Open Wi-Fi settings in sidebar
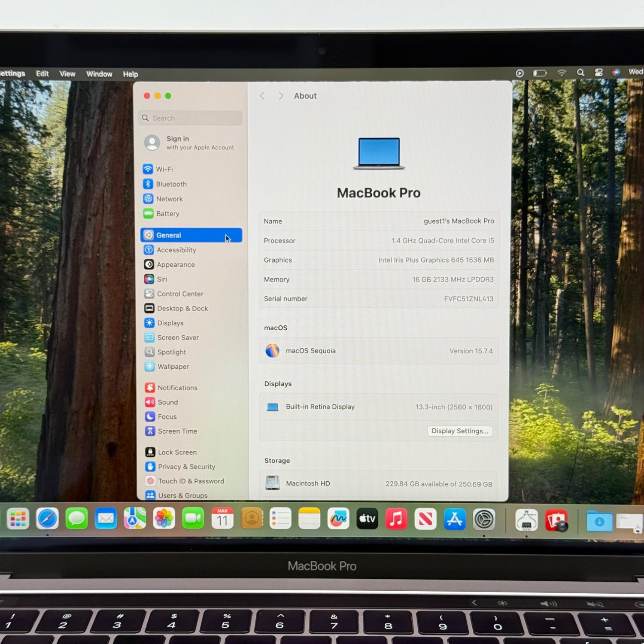 point(164,169)
